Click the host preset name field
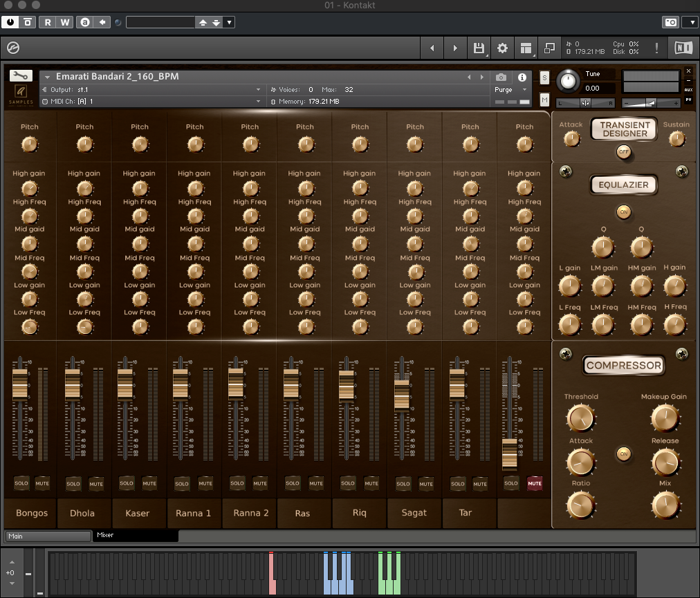This screenshot has height=598, width=700. coord(160,22)
